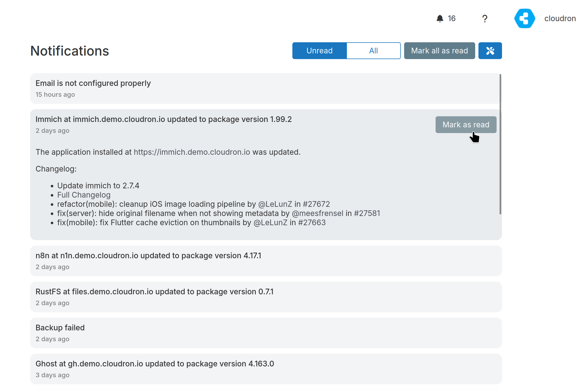Open issue #27663 link
The width and height of the screenshot is (588, 390).
click(312, 223)
